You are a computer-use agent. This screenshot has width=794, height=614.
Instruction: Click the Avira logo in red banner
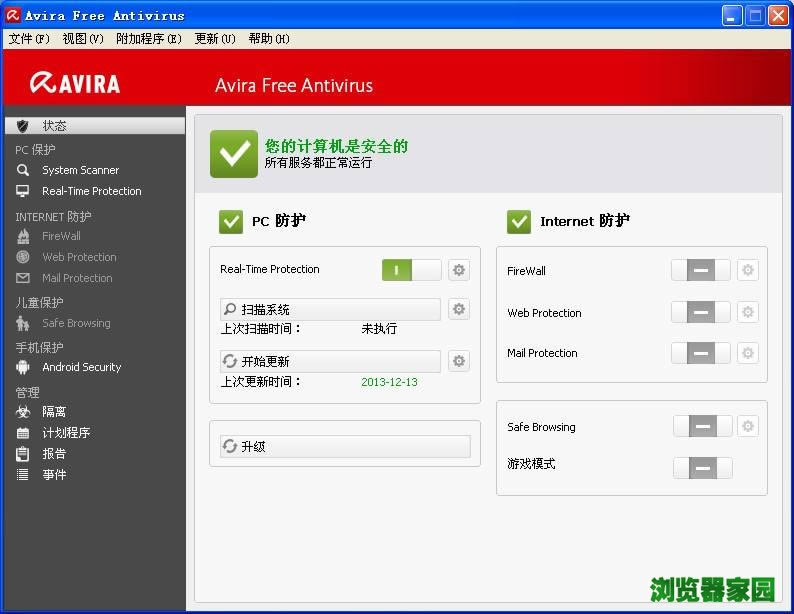point(75,84)
